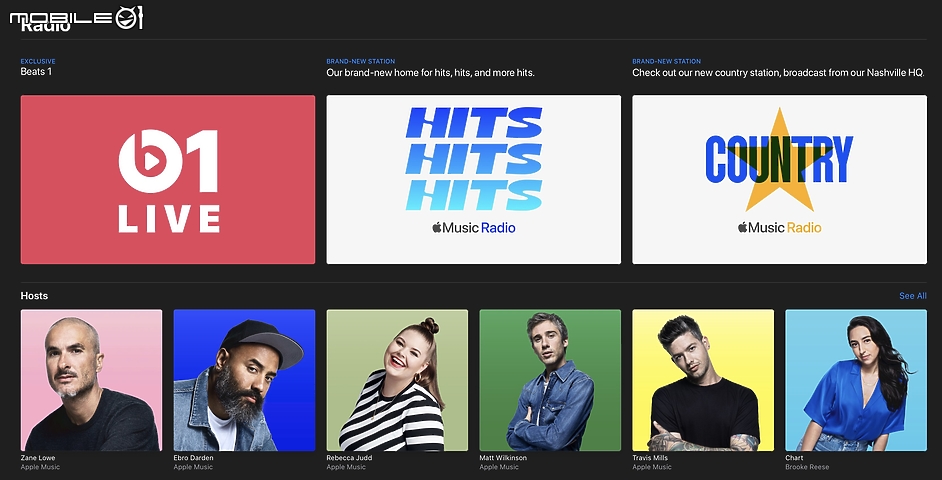This screenshot has width=942, height=480.
Task: Click the Matt Wilkinson name label
Action: 503,458
